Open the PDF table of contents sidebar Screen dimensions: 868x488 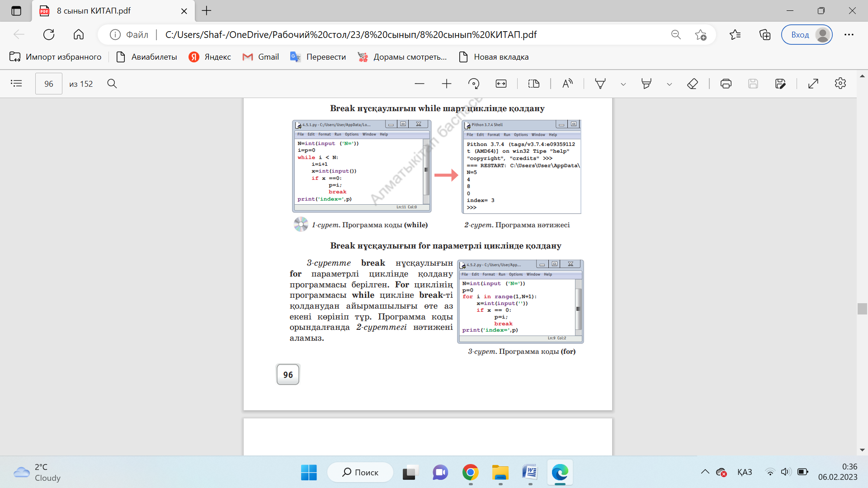click(x=16, y=84)
